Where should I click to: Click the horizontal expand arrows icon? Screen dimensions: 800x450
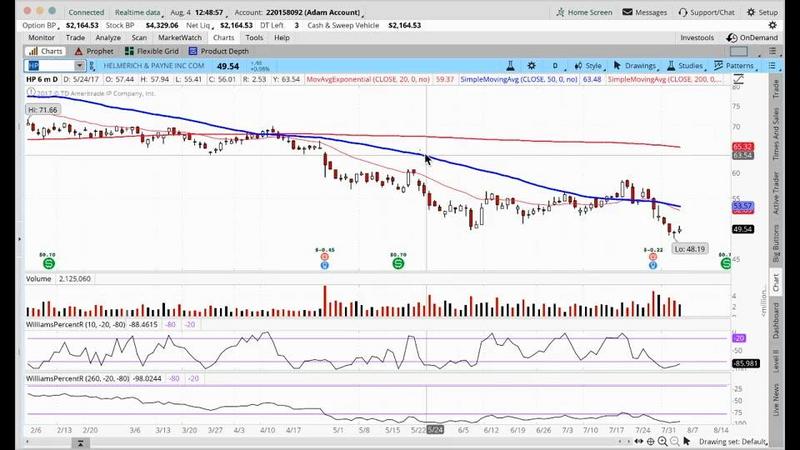click(x=638, y=441)
